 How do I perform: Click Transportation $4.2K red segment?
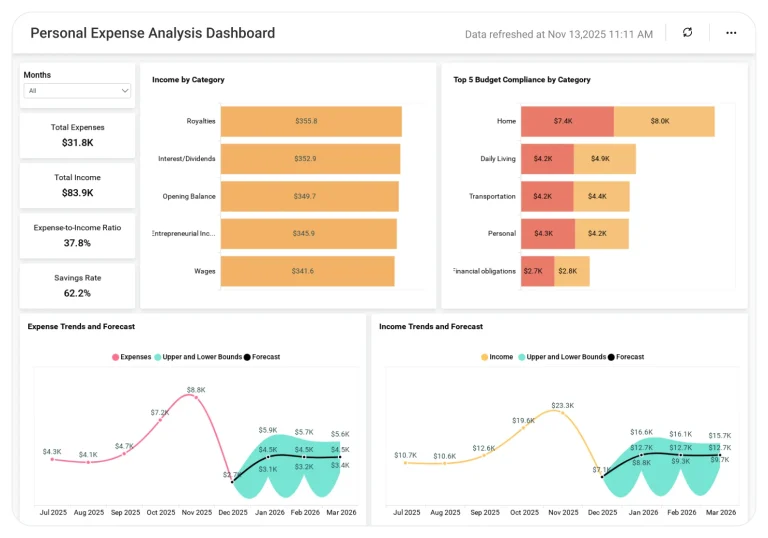547,196
